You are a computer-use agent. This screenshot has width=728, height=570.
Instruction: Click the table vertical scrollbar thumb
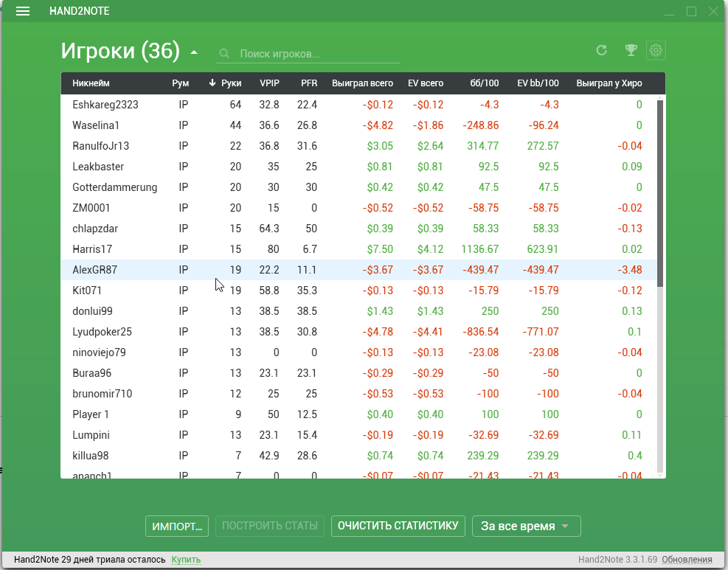(660, 192)
